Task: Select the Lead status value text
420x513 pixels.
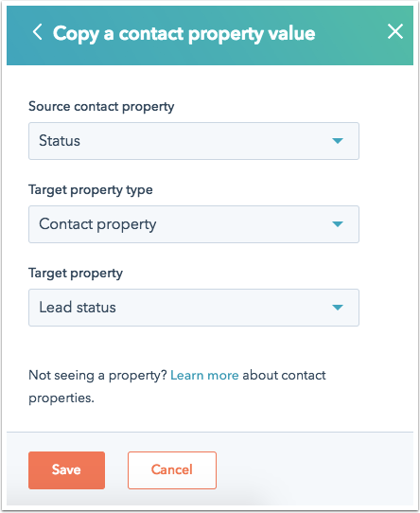Action: 78,308
